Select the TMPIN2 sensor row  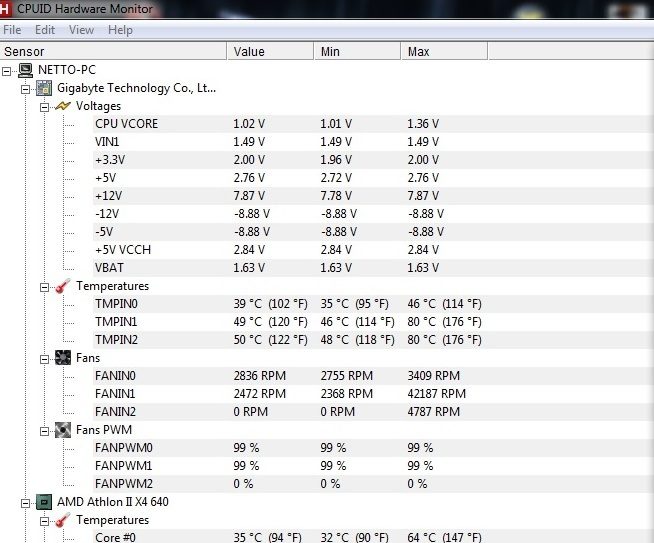tap(373, 339)
